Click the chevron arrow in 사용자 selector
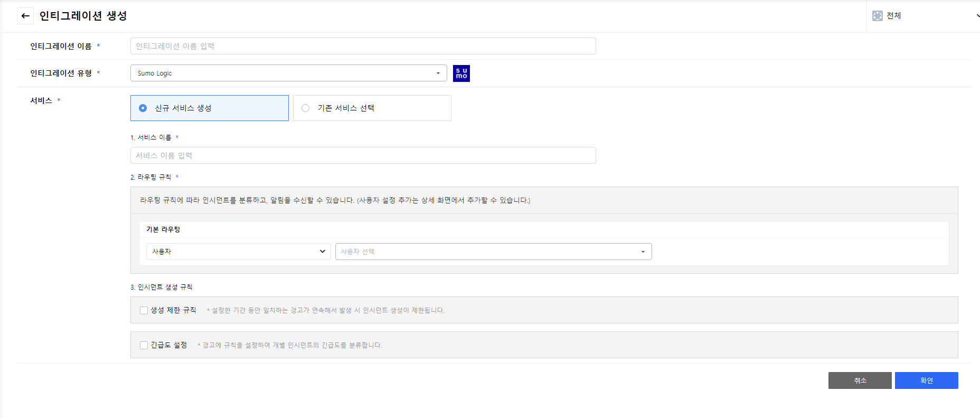The height and width of the screenshot is (418, 980). coord(322,252)
